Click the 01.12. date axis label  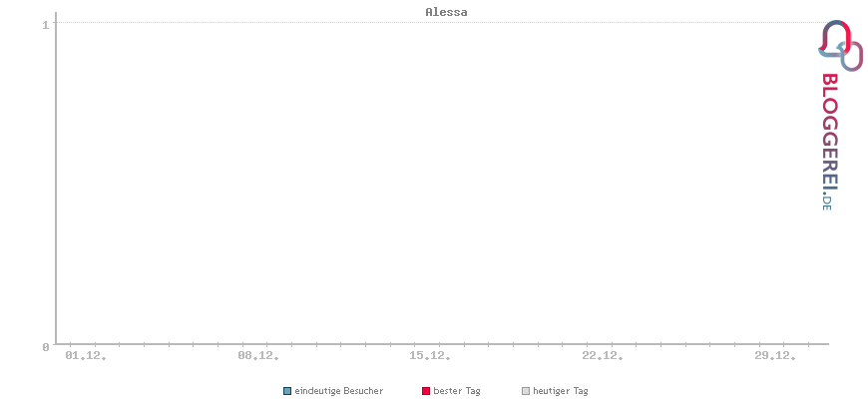point(86,355)
